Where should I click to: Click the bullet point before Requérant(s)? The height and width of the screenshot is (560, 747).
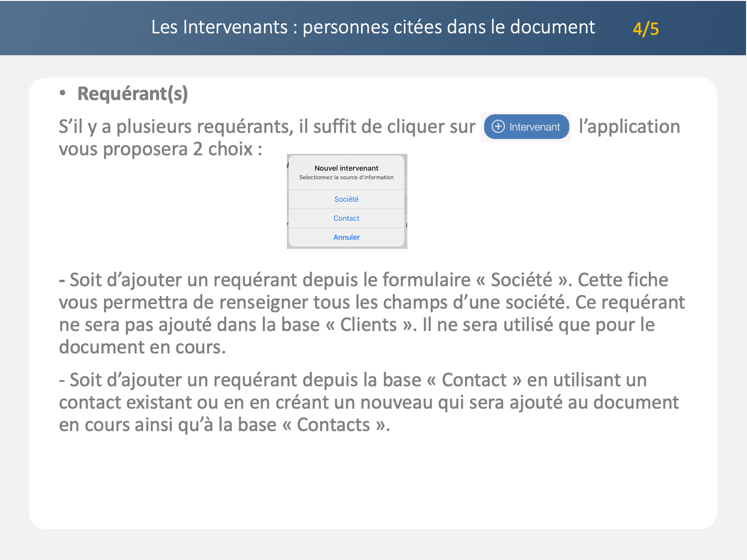pyautogui.click(x=62, y=93)
